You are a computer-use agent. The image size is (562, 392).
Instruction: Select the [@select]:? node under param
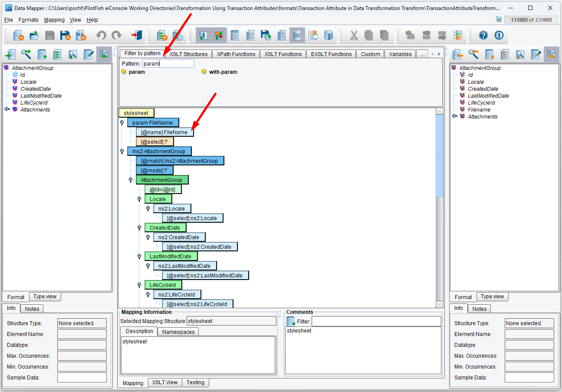coord(154,142)
